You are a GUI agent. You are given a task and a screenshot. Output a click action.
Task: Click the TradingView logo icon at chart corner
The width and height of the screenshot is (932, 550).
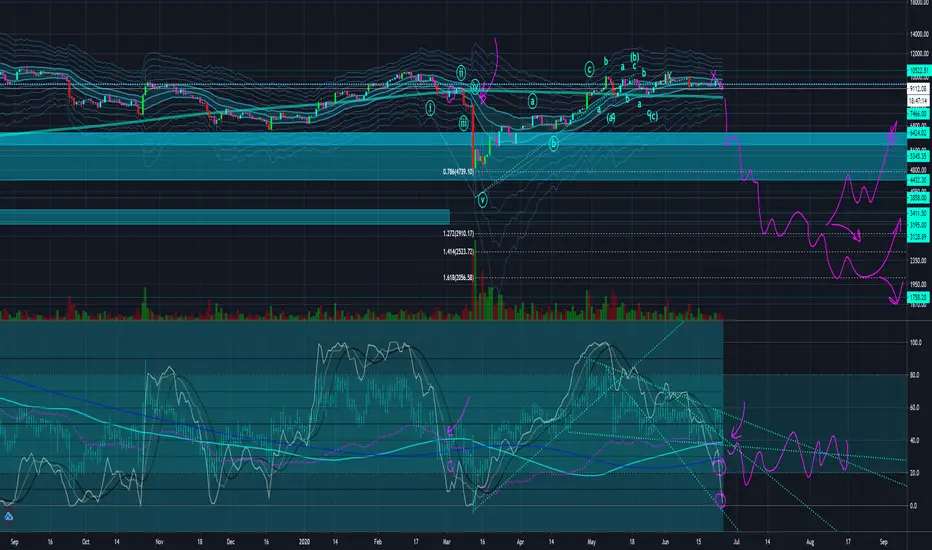[8, 517]
